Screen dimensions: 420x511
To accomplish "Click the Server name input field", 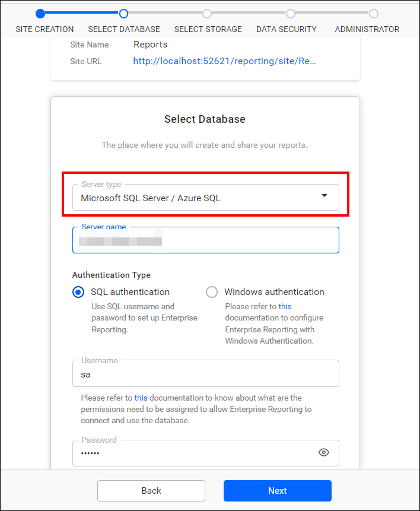I will pyautogui.click(x=206, y=240).
